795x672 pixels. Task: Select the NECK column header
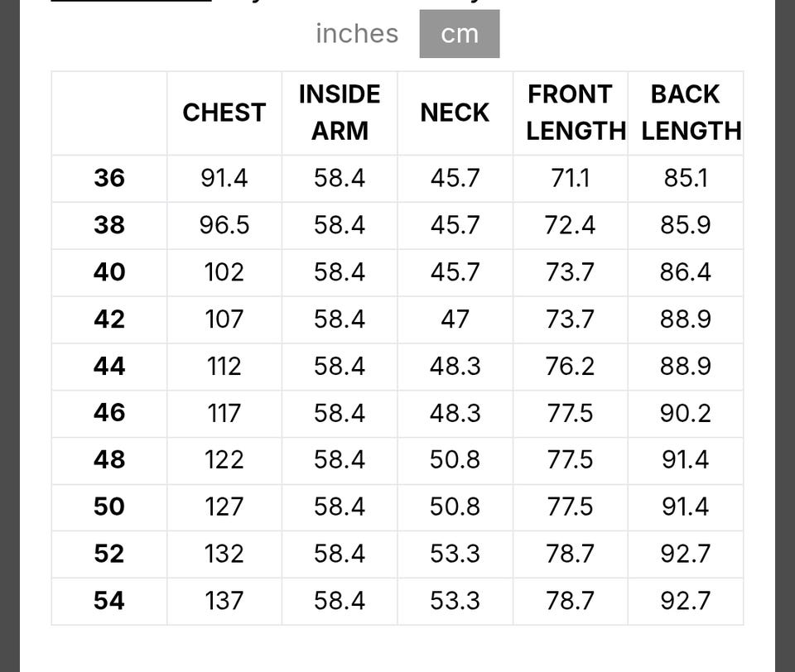(x=455, y=113)
